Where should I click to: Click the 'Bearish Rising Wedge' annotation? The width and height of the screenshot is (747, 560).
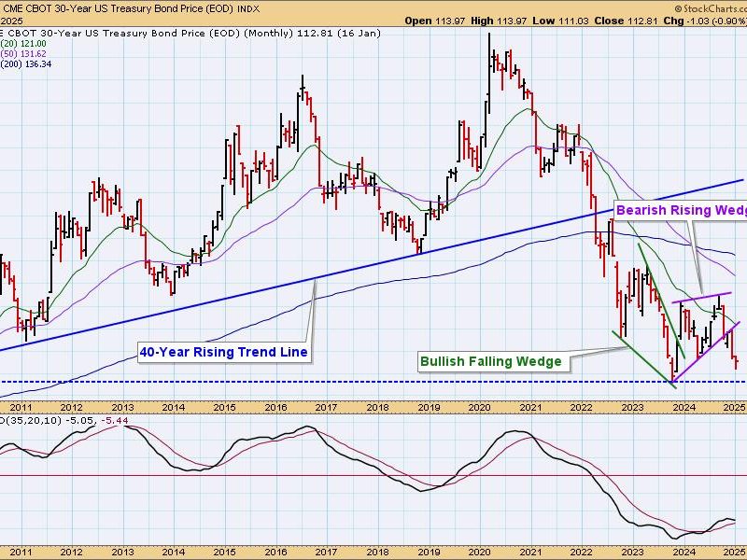(x=682, y=210)
